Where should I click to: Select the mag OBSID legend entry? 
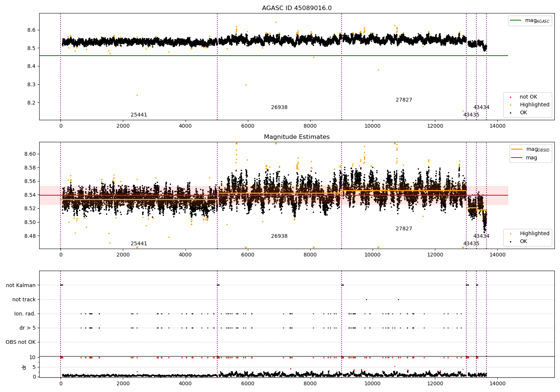[531, 149]
